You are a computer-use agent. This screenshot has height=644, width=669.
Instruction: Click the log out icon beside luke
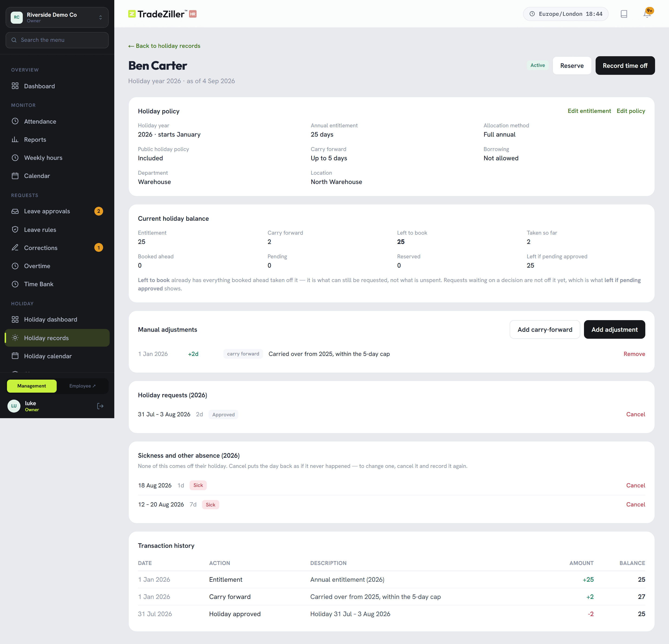click(100, 406)
